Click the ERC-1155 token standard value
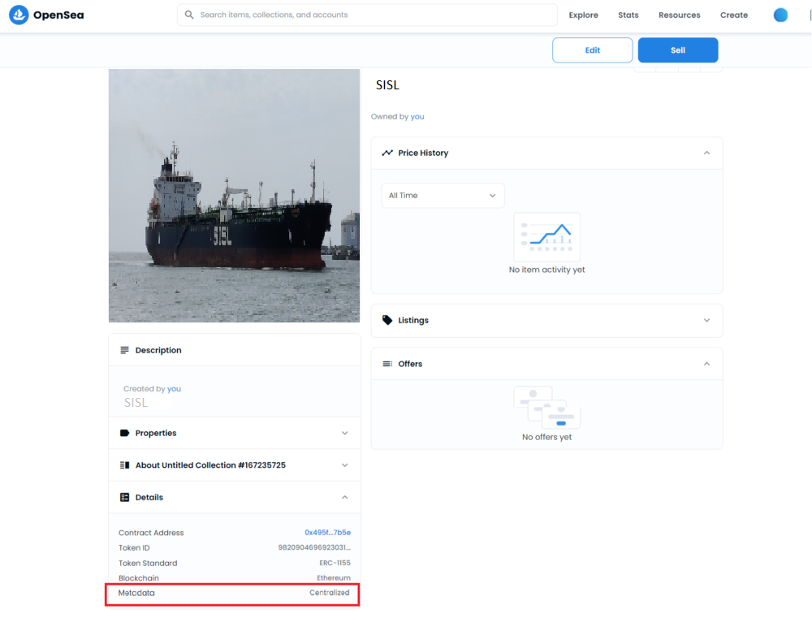This screenshot has height=644, width=812. tap(335, 563)
